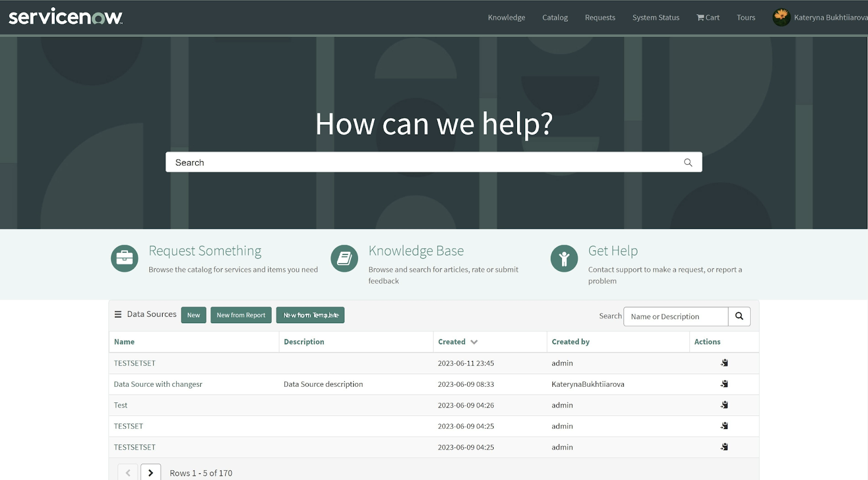The height and width of the screenshot is (480, 868).
Task: Click action icon for the Test row
Action: tap(724, 405)
